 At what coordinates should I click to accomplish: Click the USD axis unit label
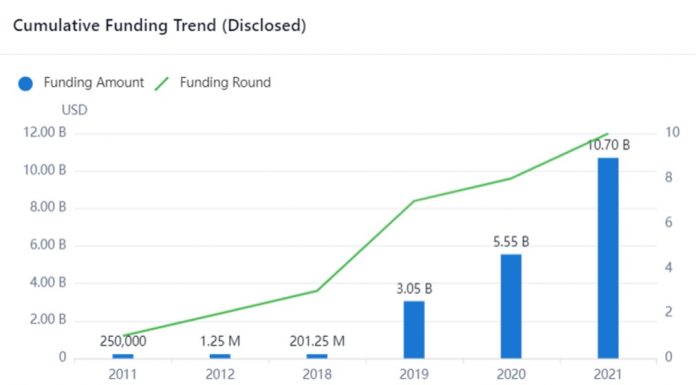[x=75, y=110]
